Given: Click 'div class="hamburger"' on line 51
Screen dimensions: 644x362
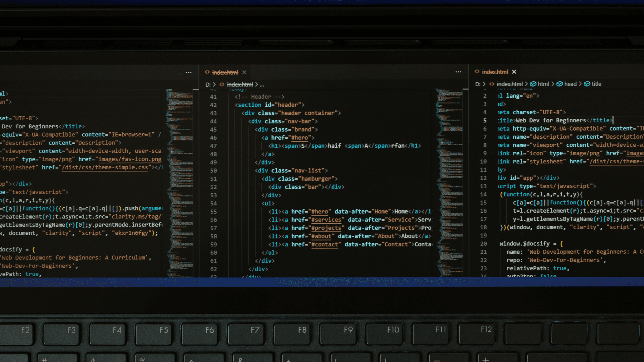Looking at the screenshot, I should pyautogui.click(x=299, y=179).
